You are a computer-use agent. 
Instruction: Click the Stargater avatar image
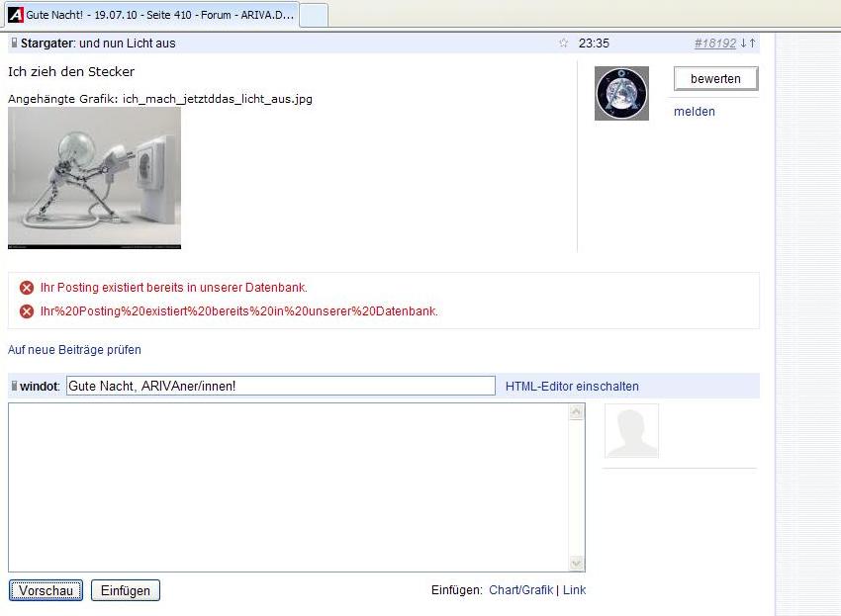[x=621, y=94]
